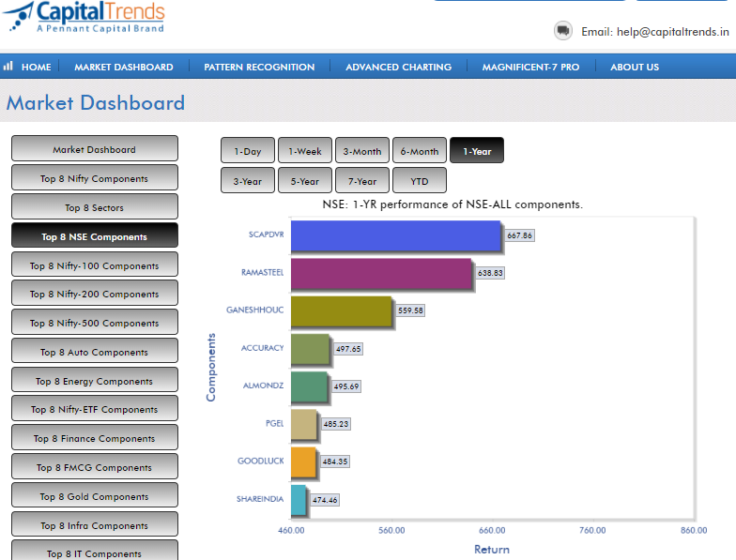Click the orange GOODLUCK bar
Image resolution: width=736 pixels, height=560 pixels.
[303, 462]
